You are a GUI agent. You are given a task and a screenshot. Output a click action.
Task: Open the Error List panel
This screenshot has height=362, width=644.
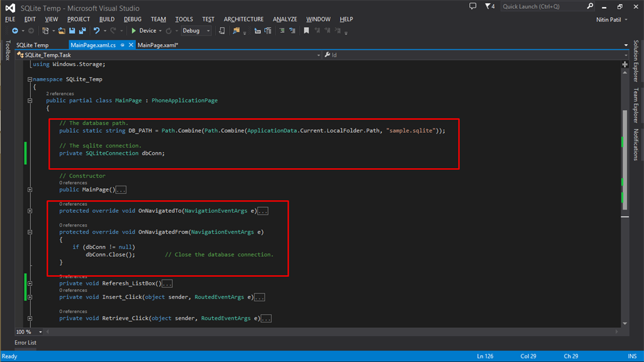[x=26, y=342]
